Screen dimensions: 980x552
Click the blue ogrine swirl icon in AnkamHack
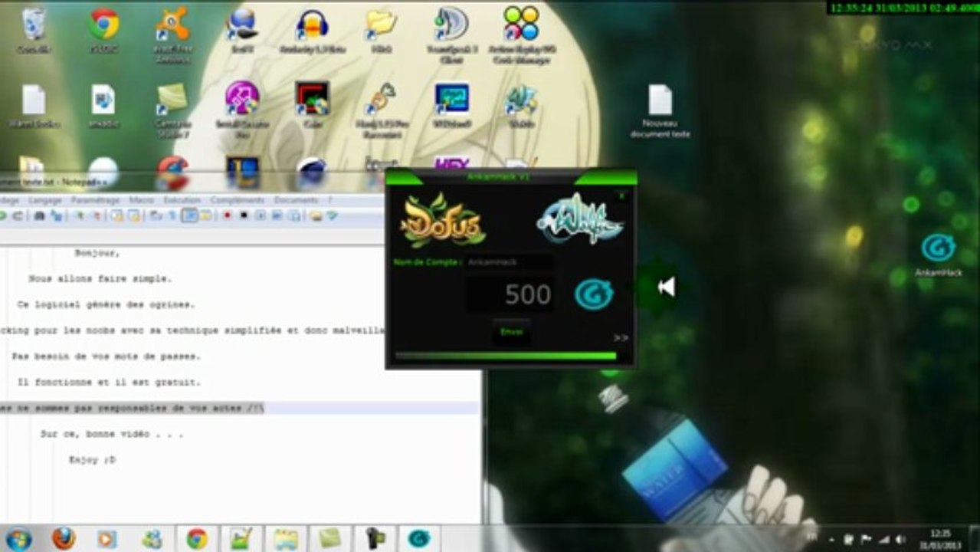click(x=594, y=294)
